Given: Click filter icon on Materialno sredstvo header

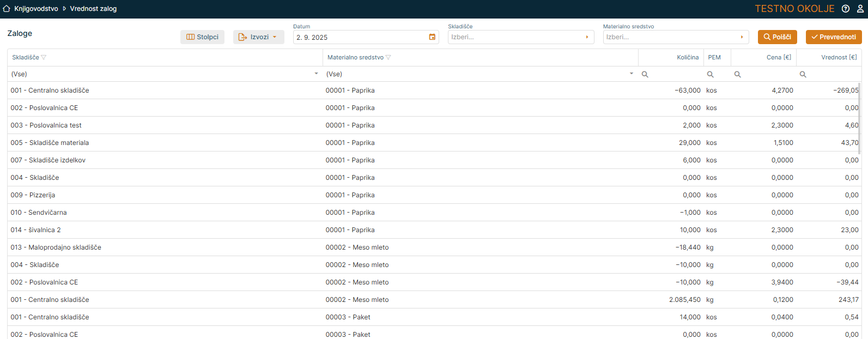Looking at the screenshot, I should pyautogui.click(x=389, y=57).
